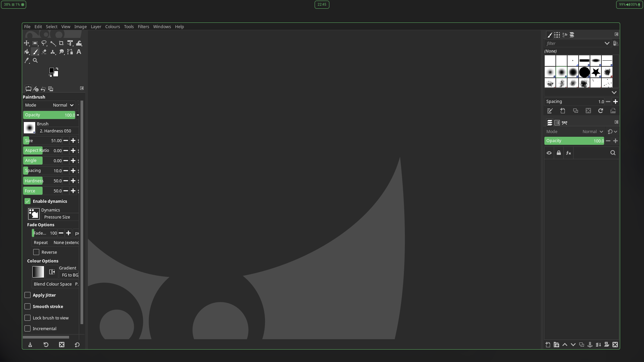Select the Text tool

79,52
